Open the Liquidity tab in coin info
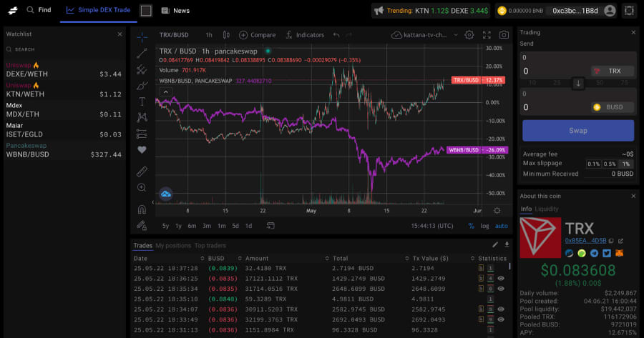The width and height of the screenshot is (644, 338). (x=546, y=209)
